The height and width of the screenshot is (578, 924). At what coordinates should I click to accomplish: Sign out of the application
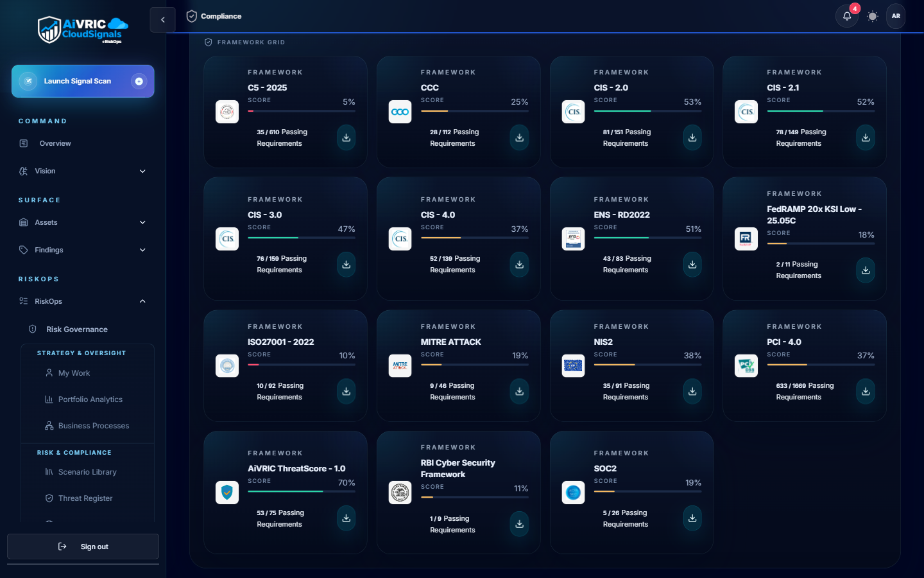click(x=83, y=547)
